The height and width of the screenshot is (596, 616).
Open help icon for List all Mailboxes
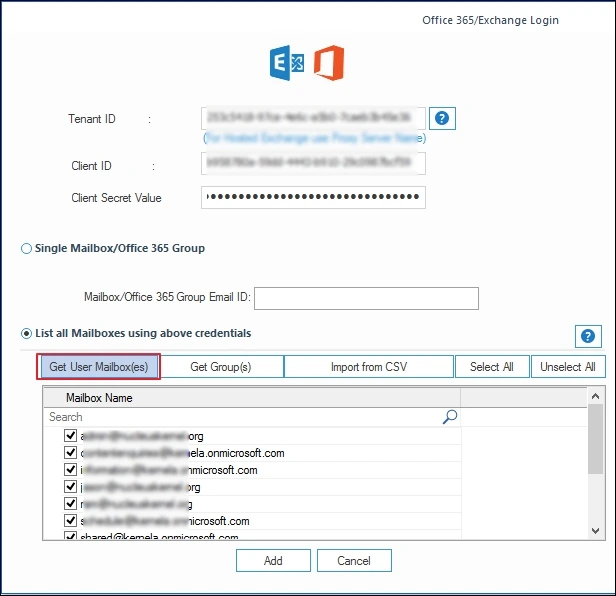[x=588, y=336]
